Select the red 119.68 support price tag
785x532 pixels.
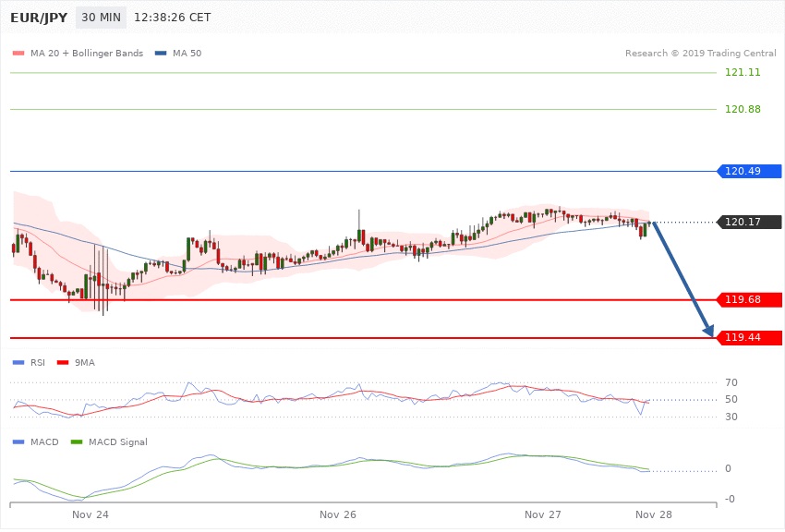(x=749, y=299)
